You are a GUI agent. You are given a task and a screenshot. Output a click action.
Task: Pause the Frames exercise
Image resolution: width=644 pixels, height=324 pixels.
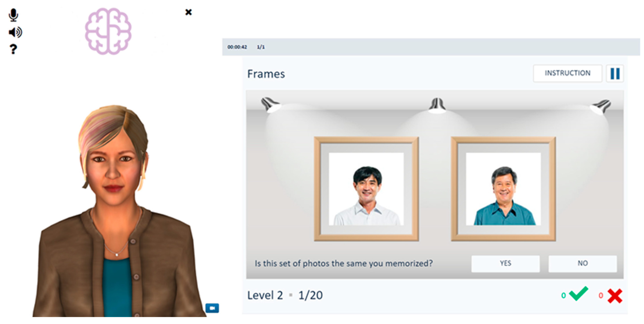click(x=615, y=74)
